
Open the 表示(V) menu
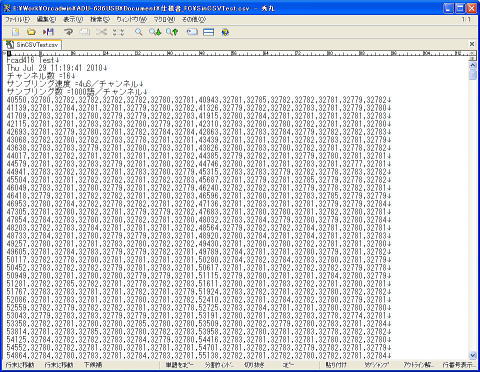[73, 20]
